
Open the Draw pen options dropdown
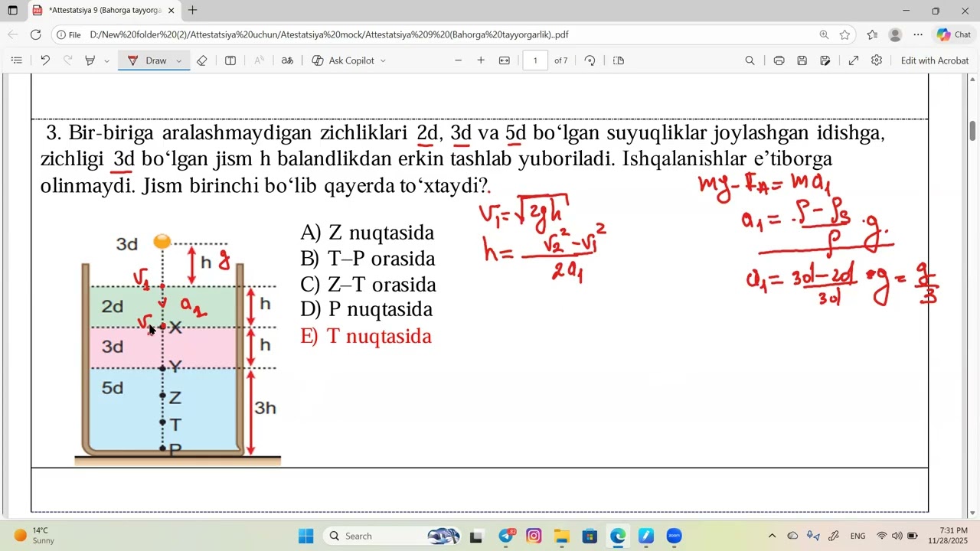(x=179, y=60)
